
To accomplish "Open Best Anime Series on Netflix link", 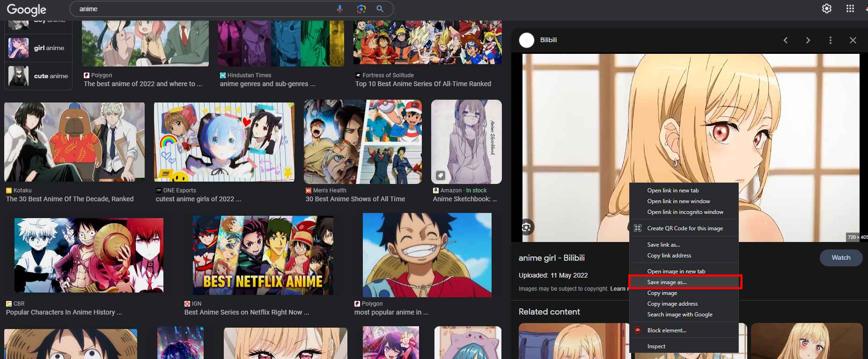I will [247, 312].
